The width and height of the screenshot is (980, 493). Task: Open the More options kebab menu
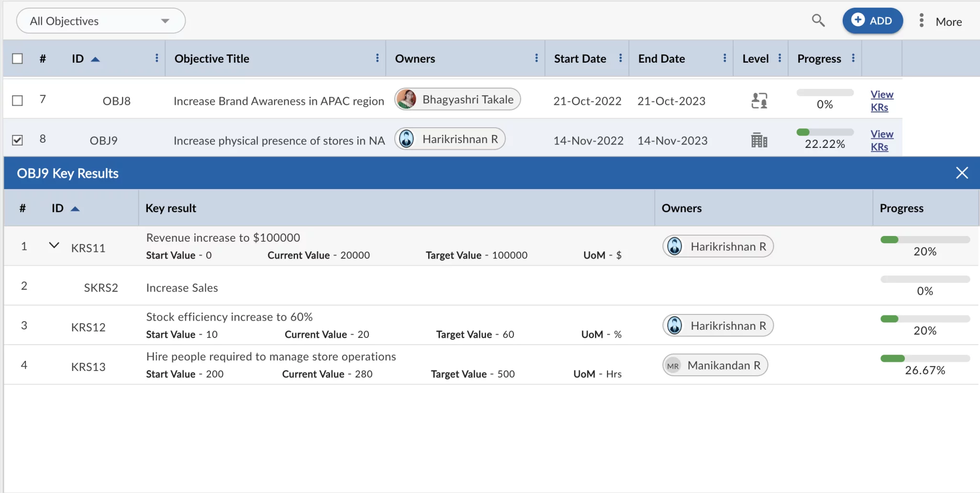pyautogui.click(x=921, y=21)
